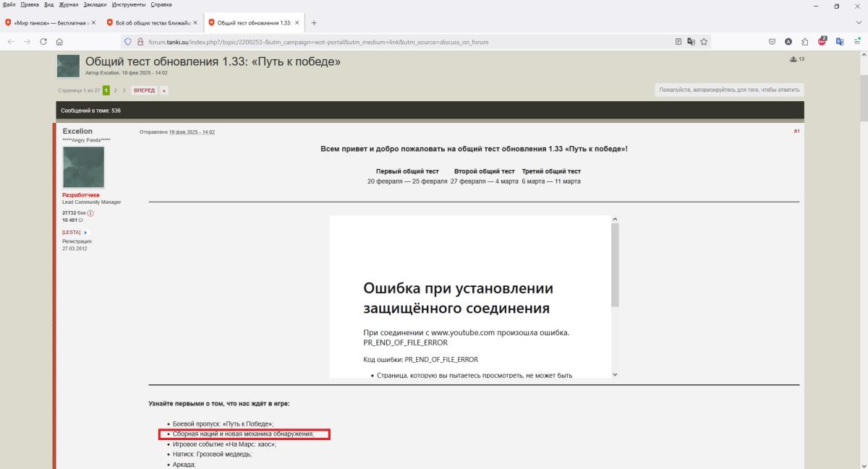Open the address bar translate page icon
This screenshot has height=469, width=868.
click(691, 42)
